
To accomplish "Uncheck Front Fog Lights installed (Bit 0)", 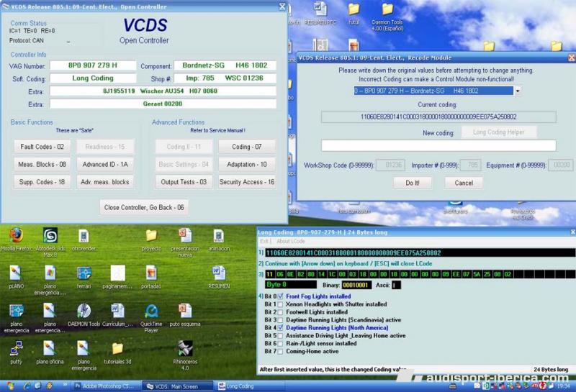I will click(280, 296).
